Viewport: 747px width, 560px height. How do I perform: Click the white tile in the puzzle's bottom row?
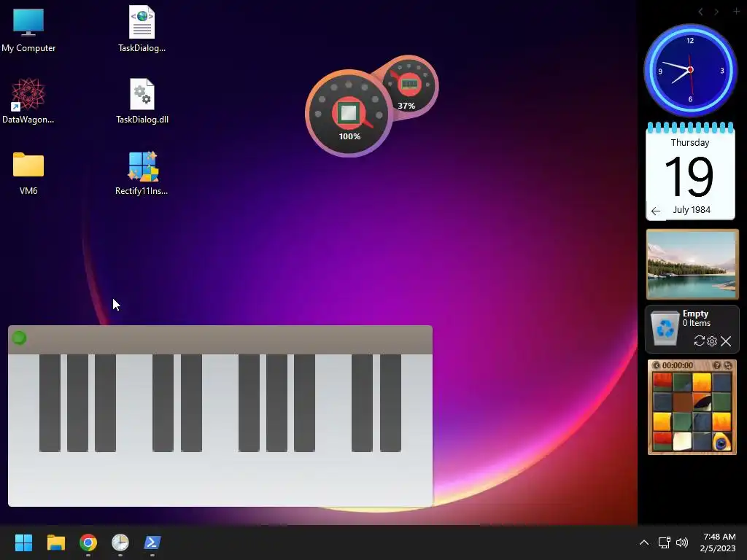(x=682, y=441)
